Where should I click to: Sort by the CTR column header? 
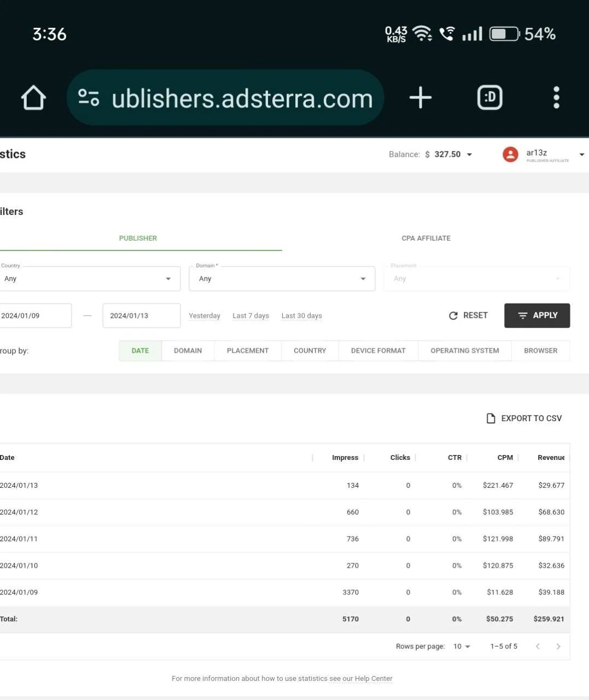tap(454, 458)
